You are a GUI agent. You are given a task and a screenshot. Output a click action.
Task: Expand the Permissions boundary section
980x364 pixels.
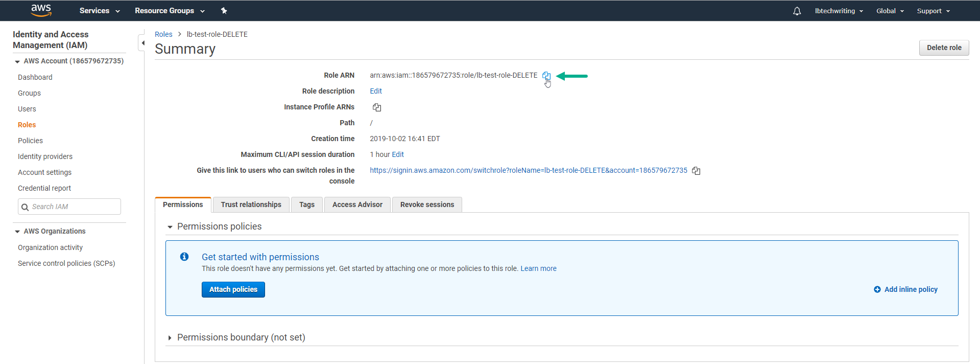tap(170, 338)
